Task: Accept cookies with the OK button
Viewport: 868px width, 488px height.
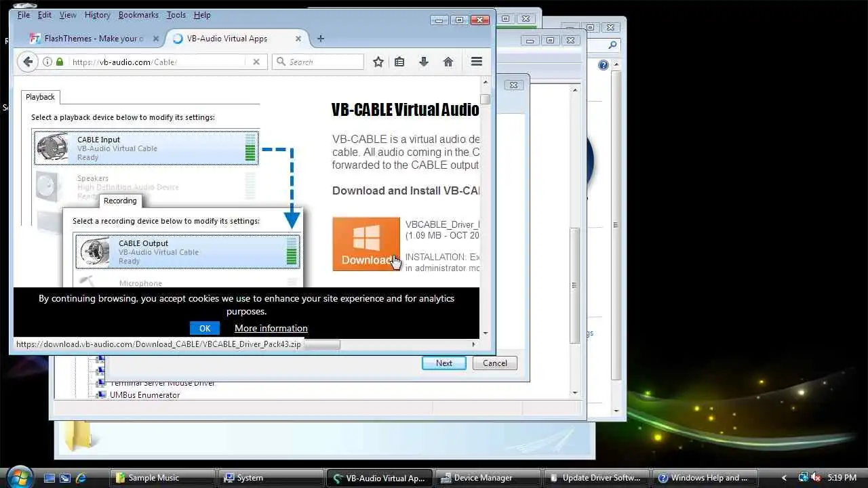Action: (x=205, y=328)
